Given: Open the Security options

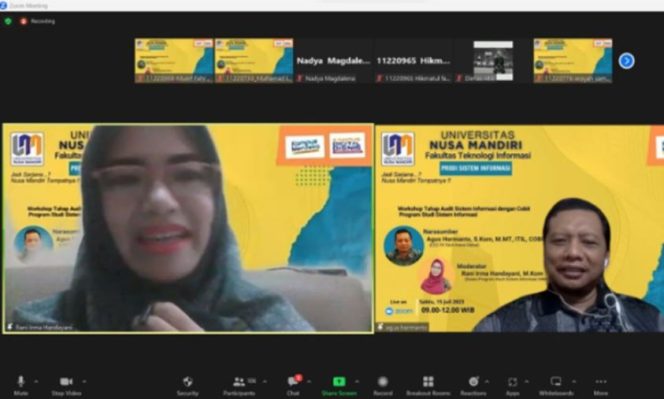Looking at the screenshot, I should (x=188, y=386).
